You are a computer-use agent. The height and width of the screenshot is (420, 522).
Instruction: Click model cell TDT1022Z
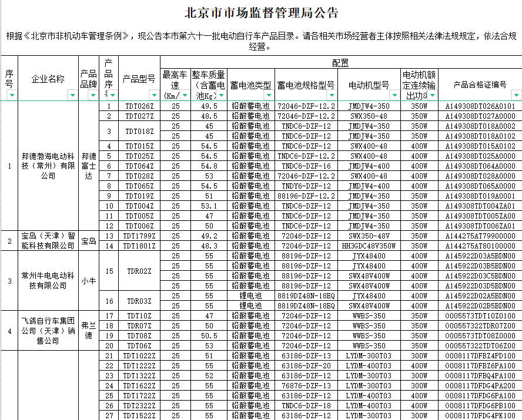click(139, 355)
